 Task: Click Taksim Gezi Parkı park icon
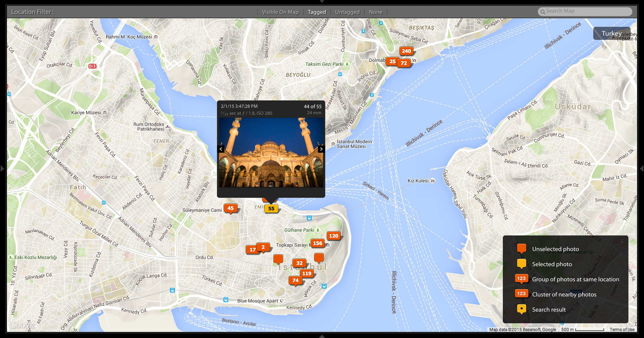tap(347, 64)
